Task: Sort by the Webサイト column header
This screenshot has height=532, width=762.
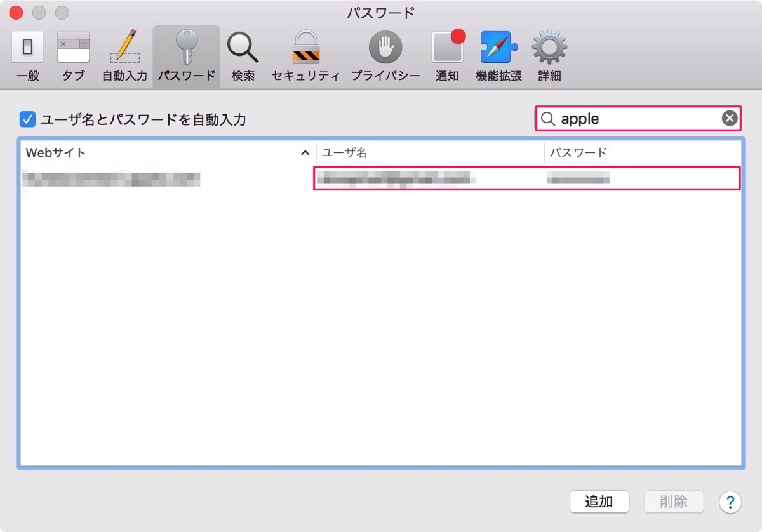Action: click(168, 153)
